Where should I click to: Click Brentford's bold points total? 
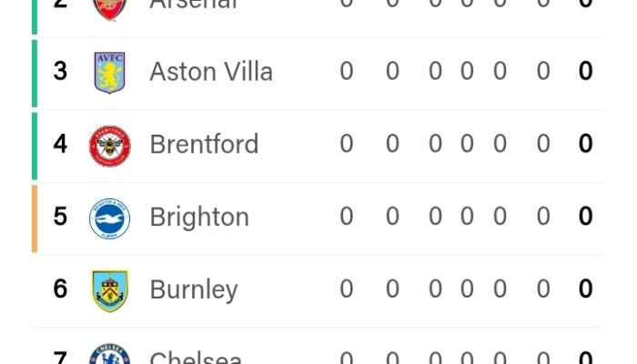click(585, 144)
